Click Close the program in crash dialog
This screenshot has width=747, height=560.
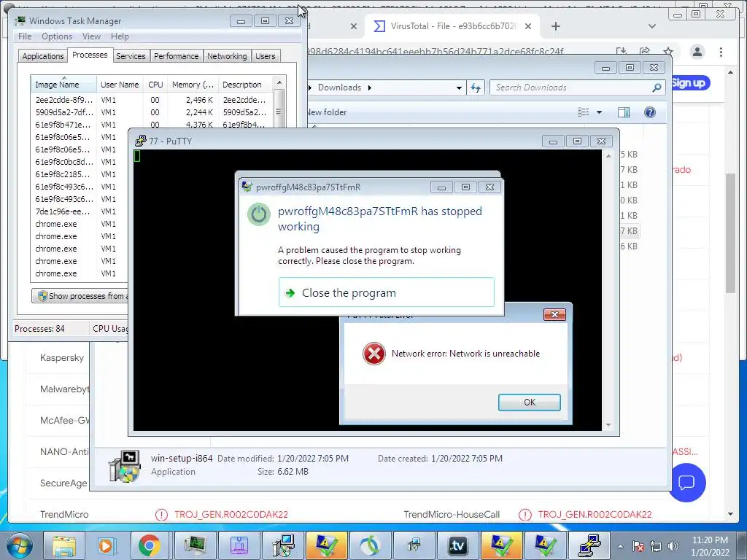click(387, 292)
